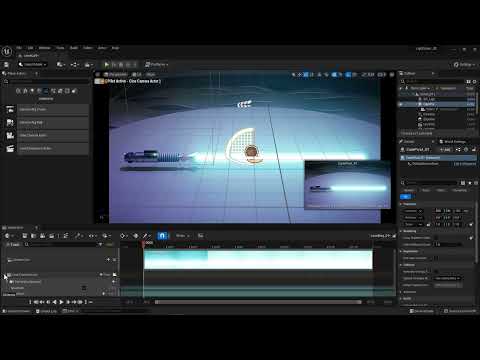The height and width of the screenshot is (360, 480).
Task: Select Lights category in Place Actors
Action: coord(32,91)
